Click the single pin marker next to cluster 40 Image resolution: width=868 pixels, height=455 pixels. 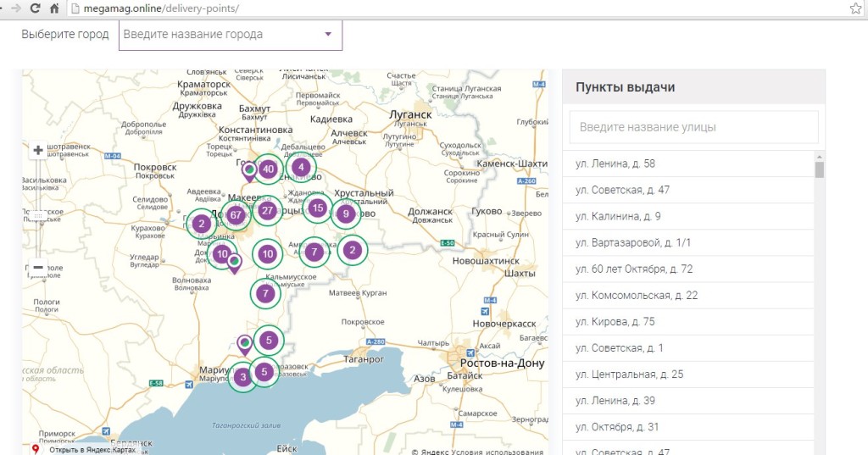coord(250,172)
